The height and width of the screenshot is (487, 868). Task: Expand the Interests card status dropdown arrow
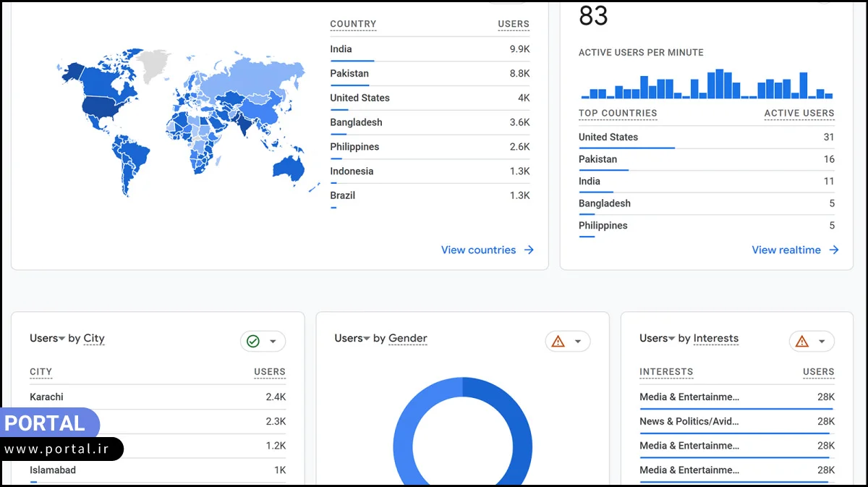(x=822, y=341)
